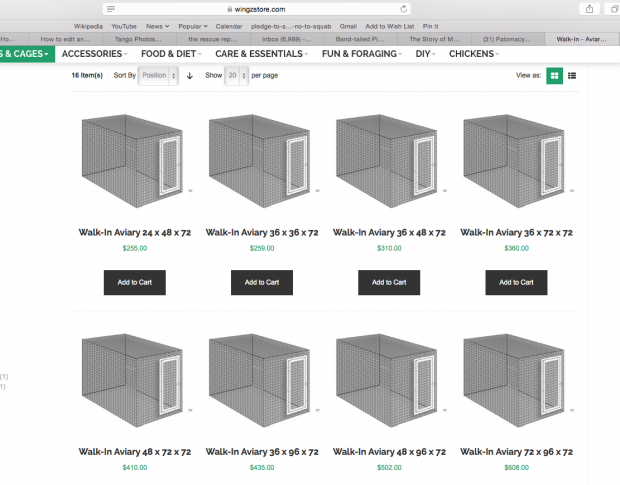Expand the Care & Essentials menu
The height and width of the screenshot is (485, 620).
pyautogui.click(x=261, y=54)
